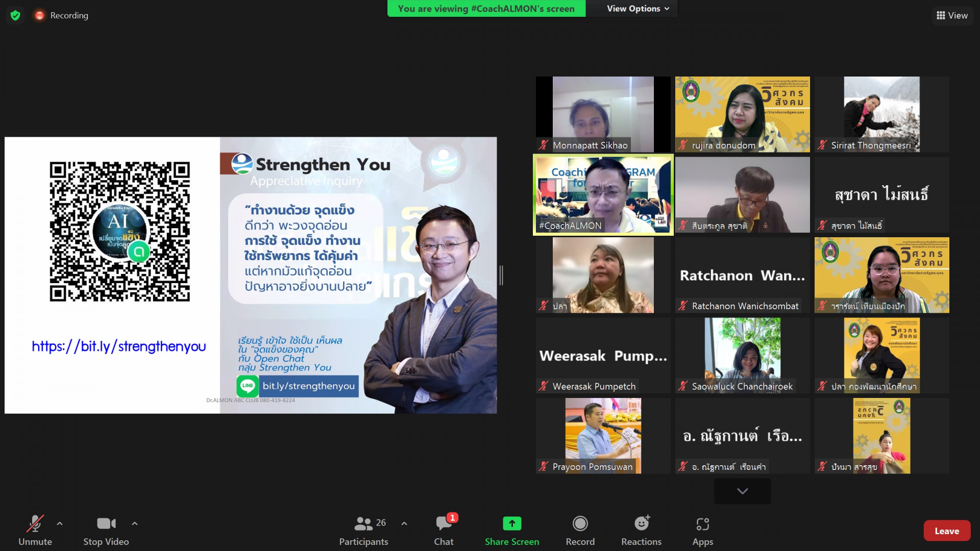The width and height of the screenshot is (980, 551).
Task: Select อ. ณัฐกานต์ เรือนคำ name tile
Action: (x=743, y=436)
